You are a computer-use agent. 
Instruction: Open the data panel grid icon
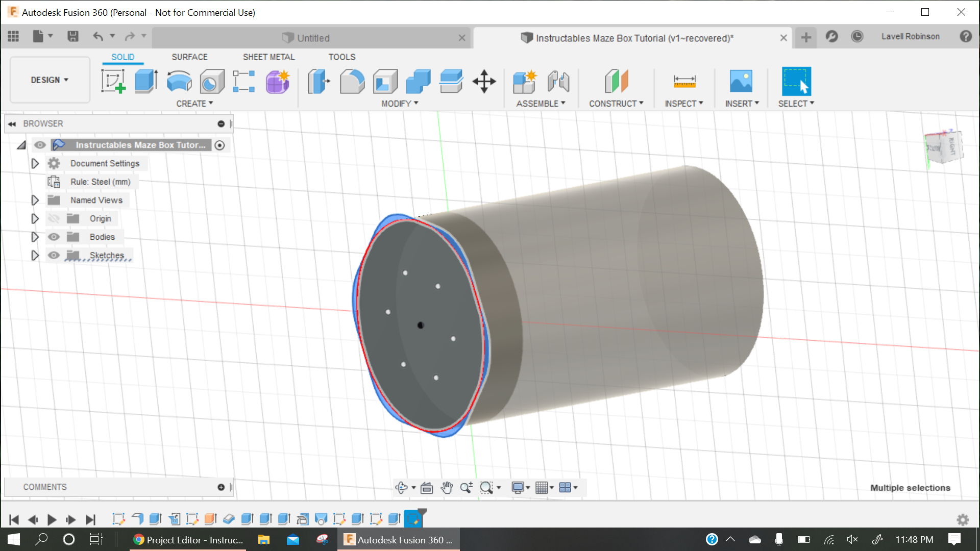click(x=13, y=36)
